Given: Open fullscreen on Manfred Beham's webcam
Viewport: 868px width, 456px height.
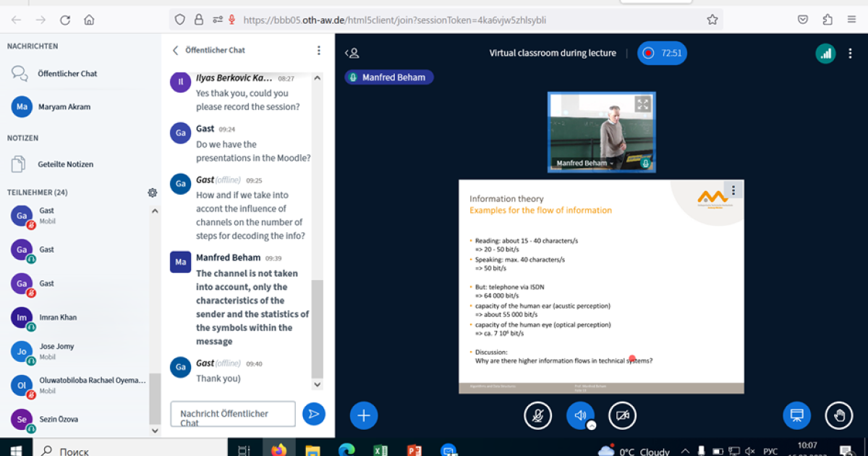Looking at the screenshot, I should tap(642, 104).
